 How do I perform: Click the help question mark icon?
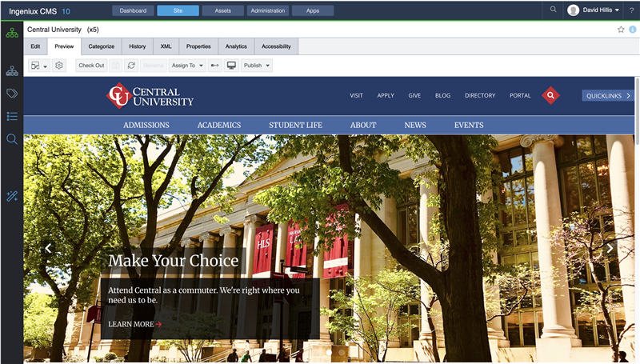click(x=631, y=10)
